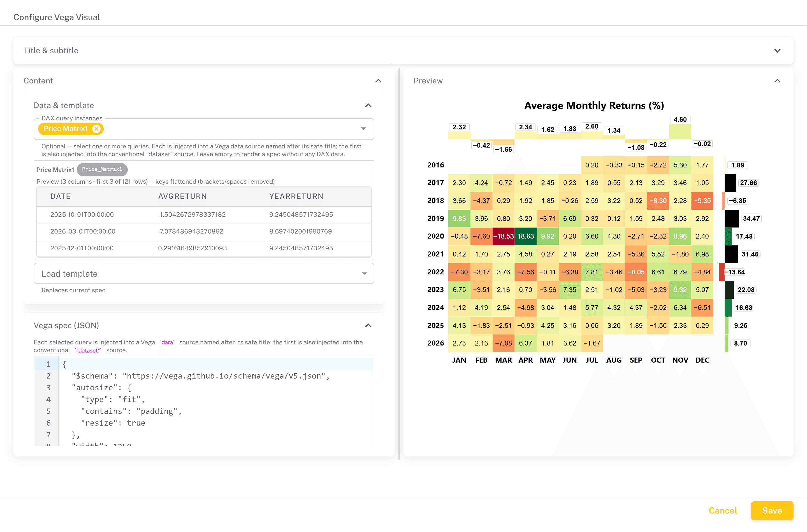This screenshot has width=807, height=532.
Task: Click the -13.64 red yearly bar
Action: click(722, 272)
